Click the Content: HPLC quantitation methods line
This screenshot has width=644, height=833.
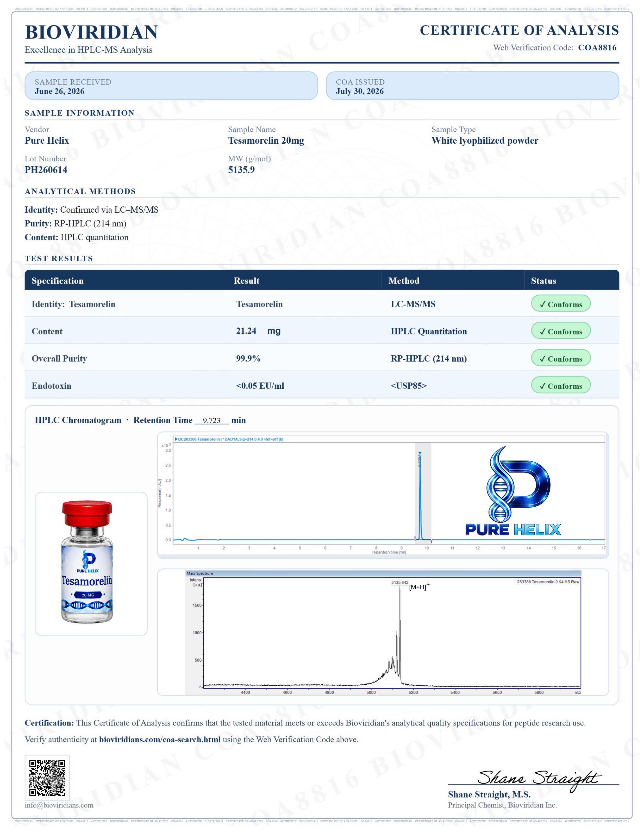click(77, 237)
